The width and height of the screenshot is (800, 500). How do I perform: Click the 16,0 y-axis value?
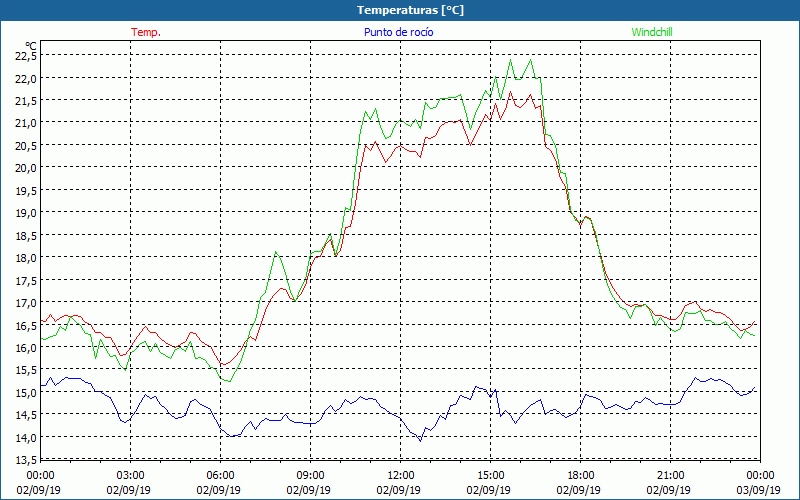pos(27,347)
